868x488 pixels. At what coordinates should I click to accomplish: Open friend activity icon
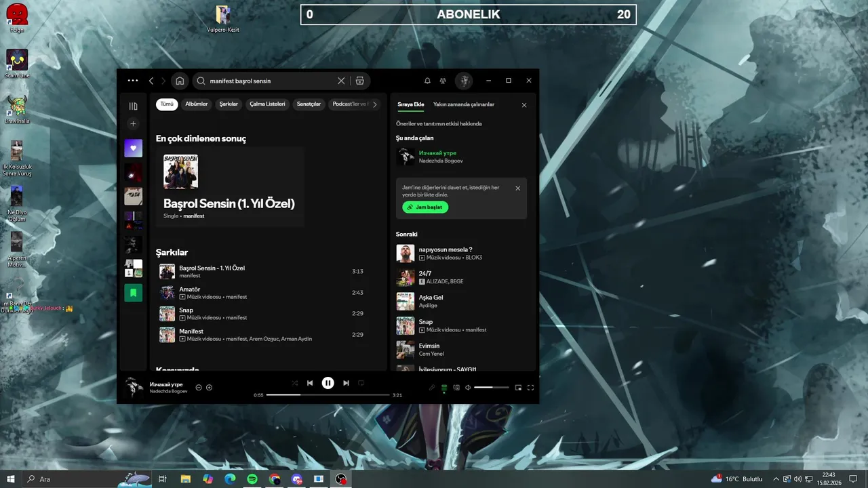click(x=443, y=81)
